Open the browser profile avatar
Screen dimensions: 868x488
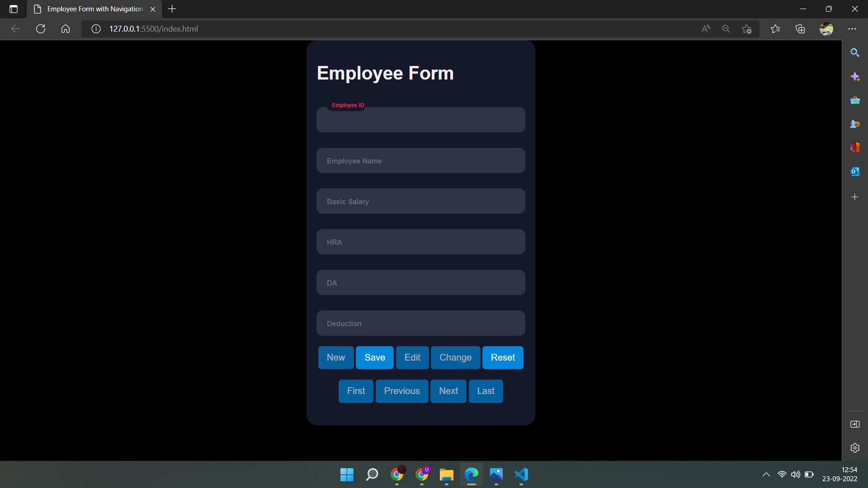[826, 28]
